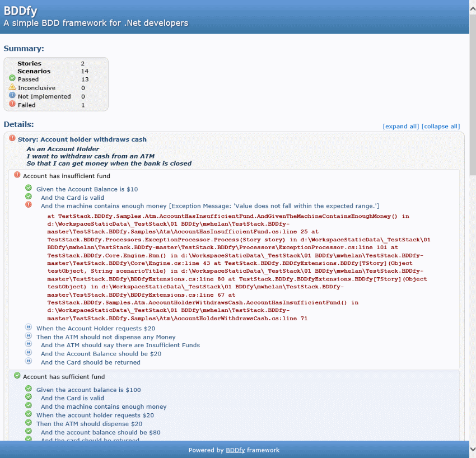Click the red Failed icon in Summary

pos(12,104)
